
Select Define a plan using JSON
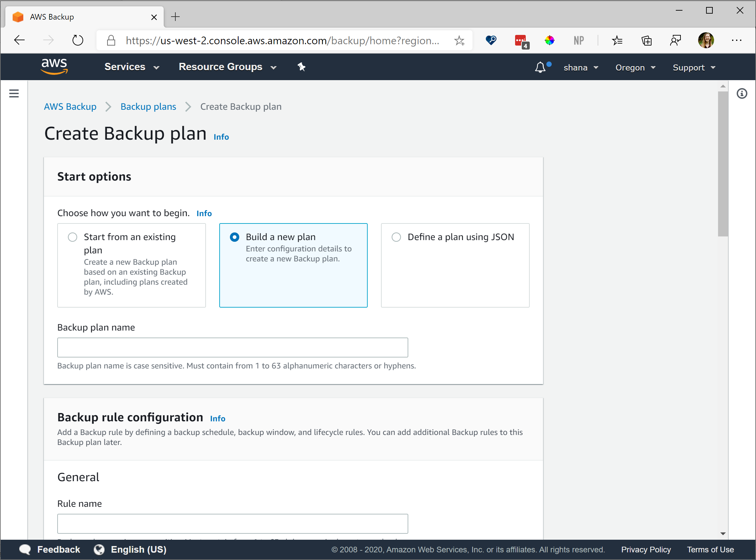pyautogui.click(x=395, y=238)
